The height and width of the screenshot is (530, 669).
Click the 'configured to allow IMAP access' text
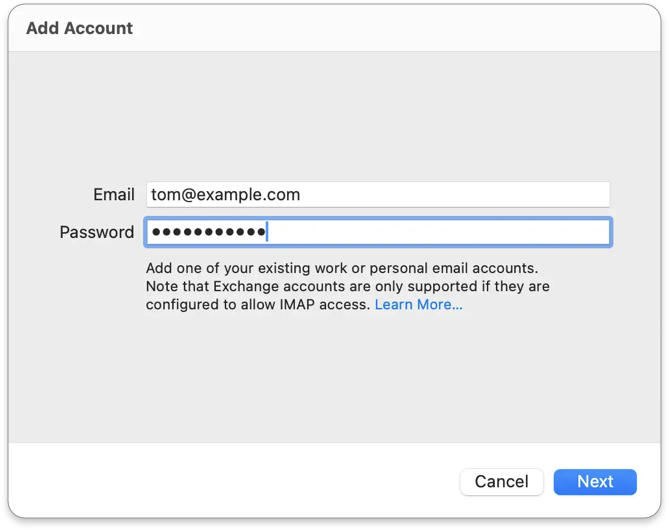point(258,305)
